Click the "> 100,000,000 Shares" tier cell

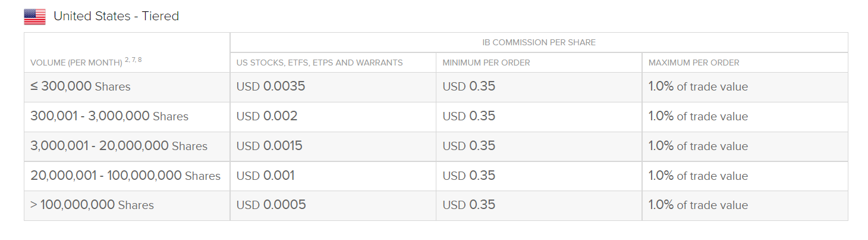[92, 205]
